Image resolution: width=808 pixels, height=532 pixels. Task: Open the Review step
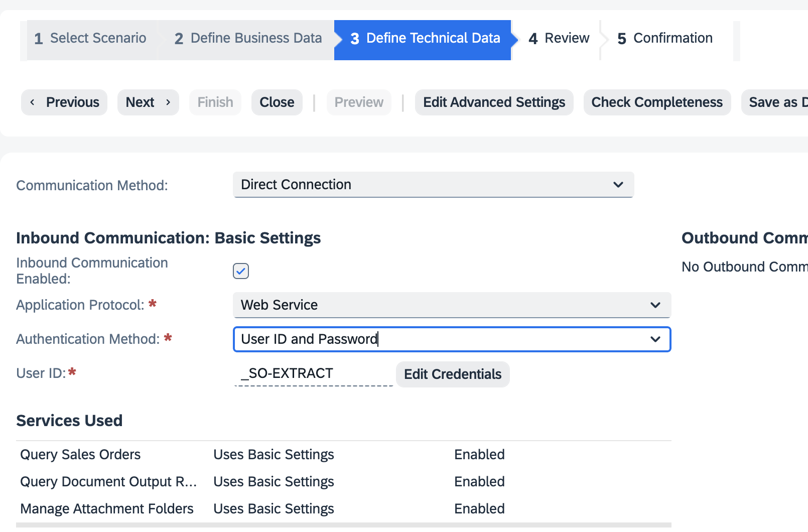[558, 38]
